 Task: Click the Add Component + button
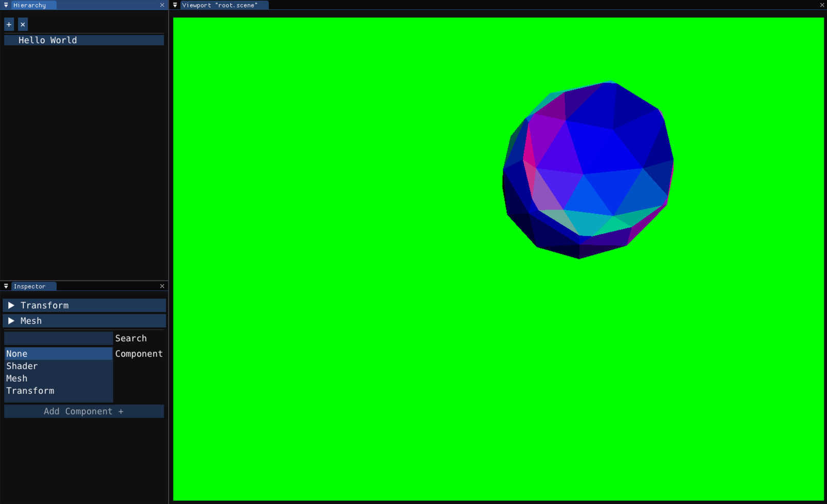(84, 411)
